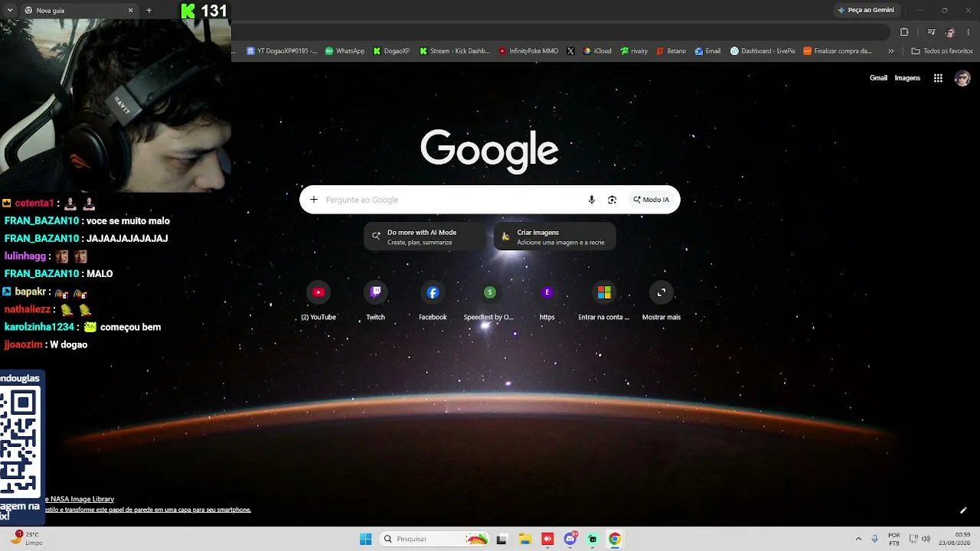The width and height of the screenshot is (980, 551).
Task: Open the WhatsApp bookmark
Action: (x=345, y=51)
